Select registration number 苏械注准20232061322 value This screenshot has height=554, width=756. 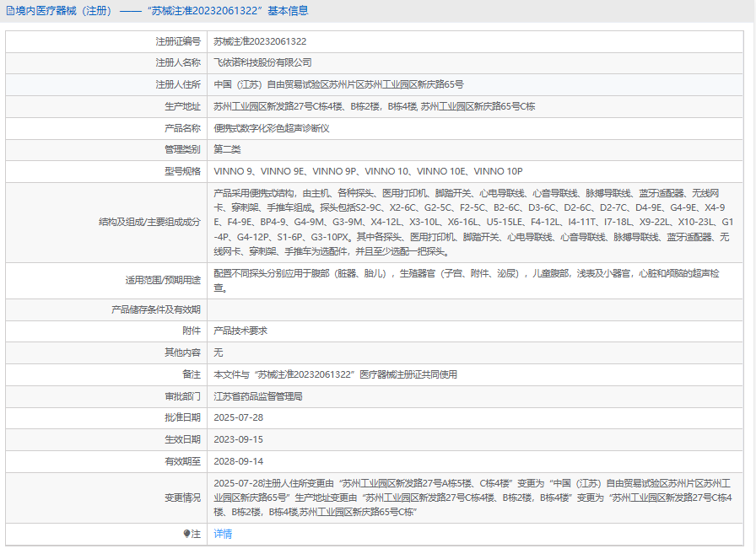(260, 41)
